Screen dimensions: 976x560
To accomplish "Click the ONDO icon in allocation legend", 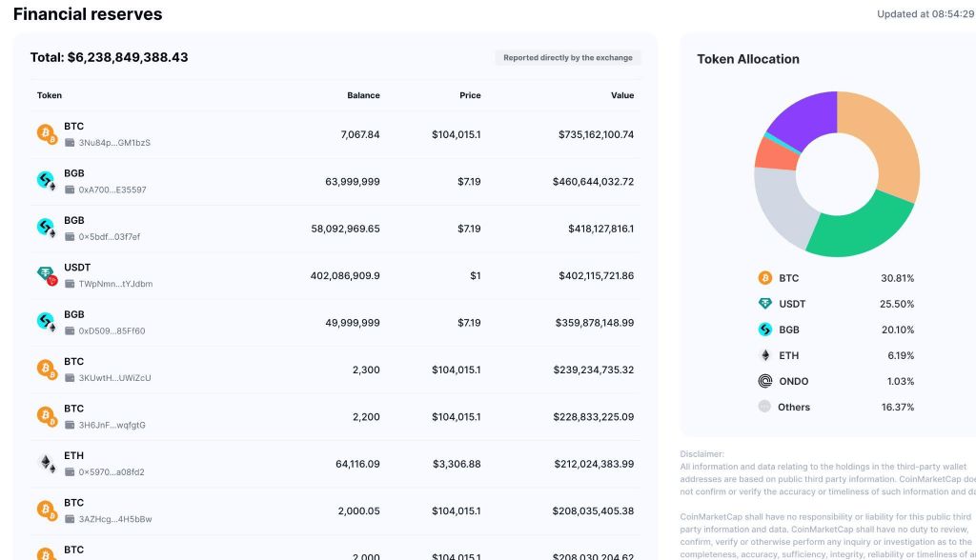I will 765,381.
